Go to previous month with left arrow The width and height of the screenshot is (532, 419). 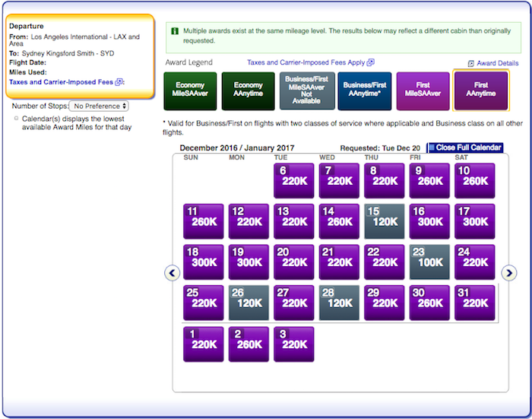(173, 273)
